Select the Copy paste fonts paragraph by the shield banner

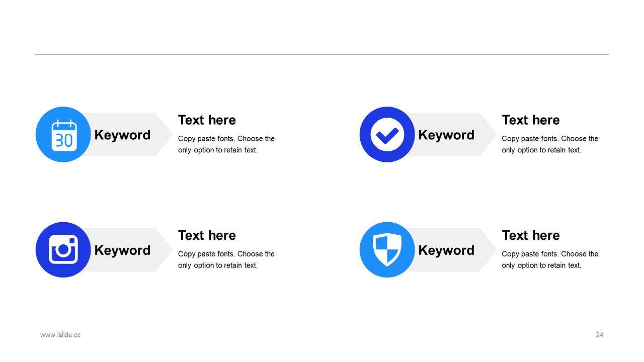point(550,259)
